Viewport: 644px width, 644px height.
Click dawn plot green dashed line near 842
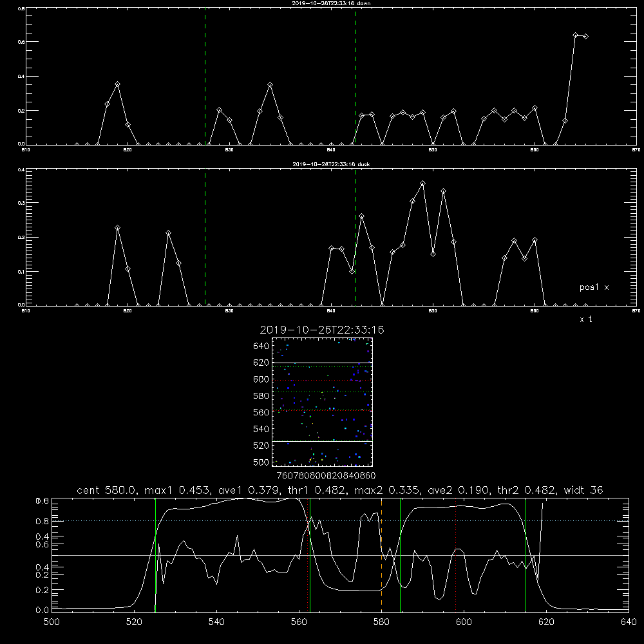355,77
